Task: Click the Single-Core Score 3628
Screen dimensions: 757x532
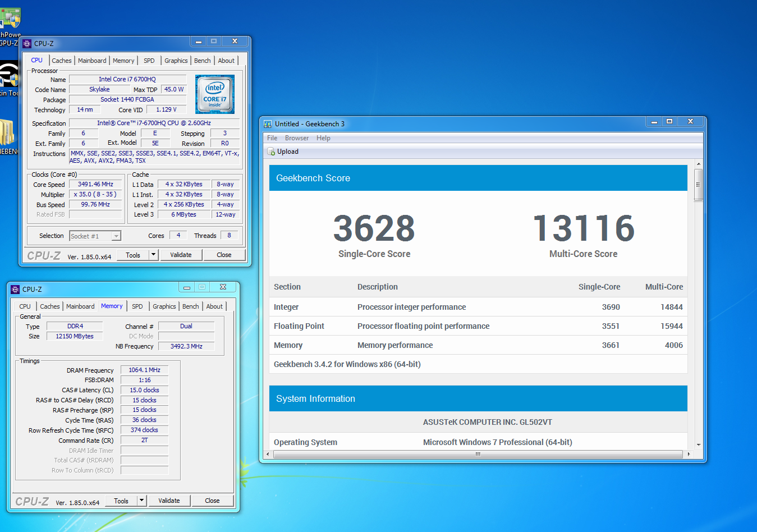Action: point(374,228)
